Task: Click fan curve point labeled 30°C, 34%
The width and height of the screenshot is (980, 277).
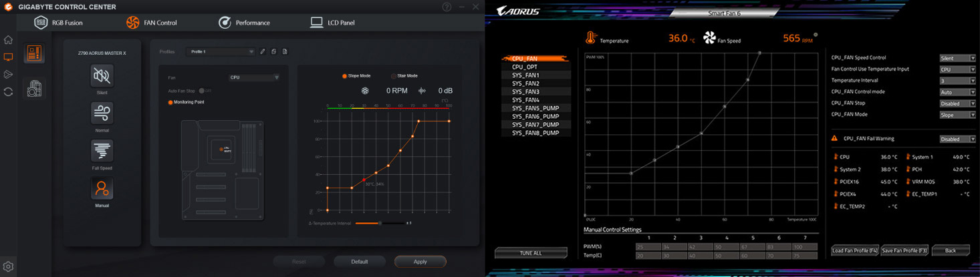Action: point(364,180)
